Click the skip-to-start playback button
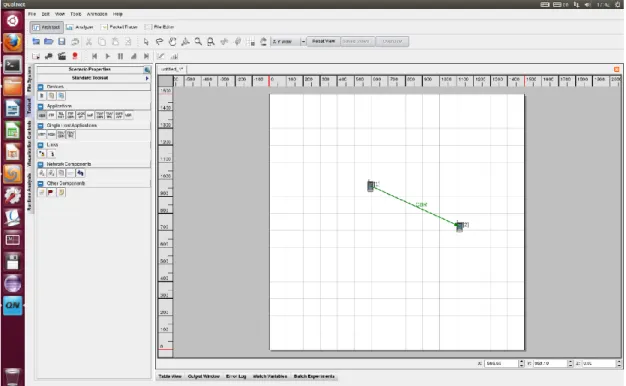The width and height of the screenshot is (626, 386). 94,56
